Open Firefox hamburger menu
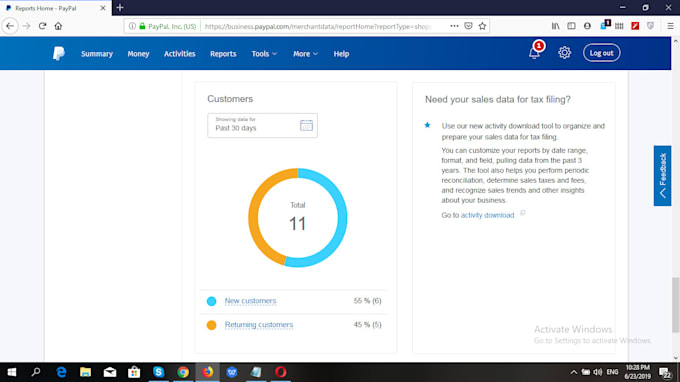 coord(670,26)
